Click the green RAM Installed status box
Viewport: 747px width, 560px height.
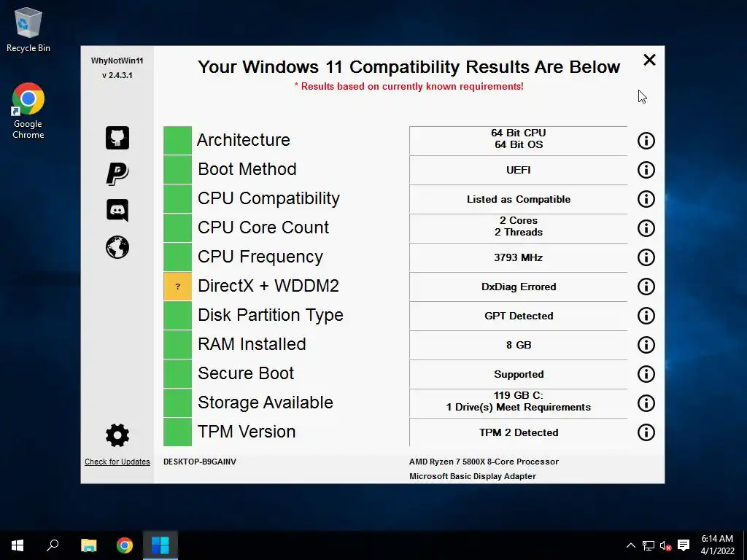177,345
